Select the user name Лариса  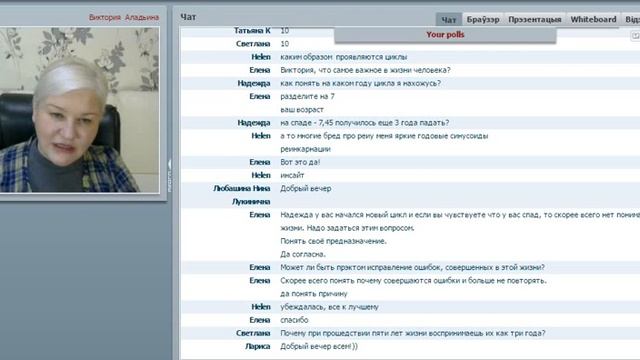point(258,346)
